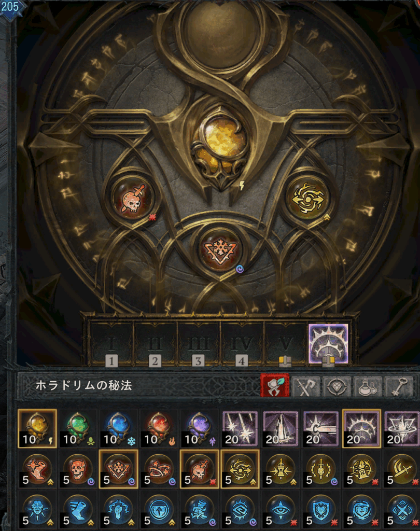Click the golden vortex arcana socket
This screenshot has width=420, height=531.
pos(307,198)
